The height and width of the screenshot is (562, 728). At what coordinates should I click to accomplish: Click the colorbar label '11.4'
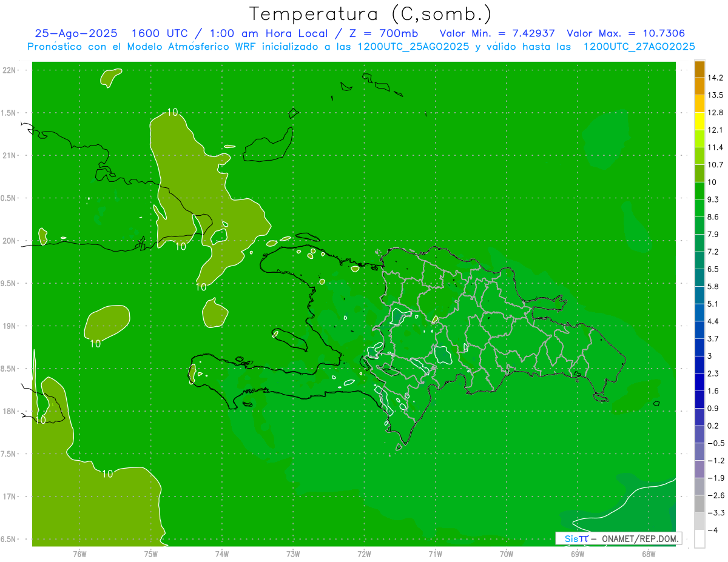point(716,147)
